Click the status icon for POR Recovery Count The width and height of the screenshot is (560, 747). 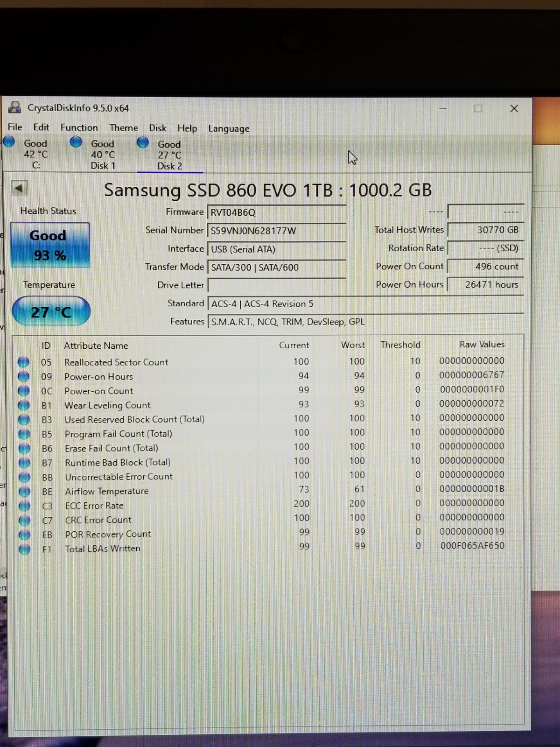24,535
